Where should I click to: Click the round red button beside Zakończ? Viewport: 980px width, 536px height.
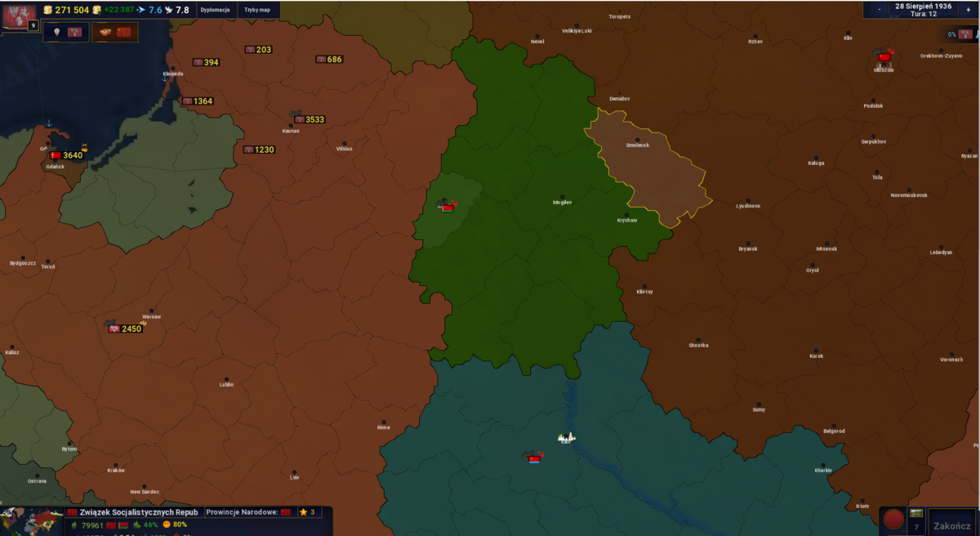point(893,520)
